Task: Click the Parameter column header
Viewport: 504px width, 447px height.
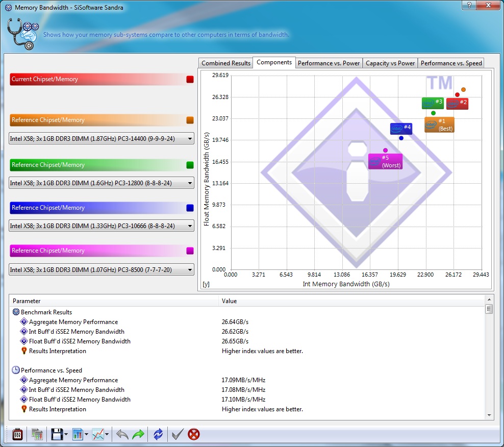Action: (114, 301)
